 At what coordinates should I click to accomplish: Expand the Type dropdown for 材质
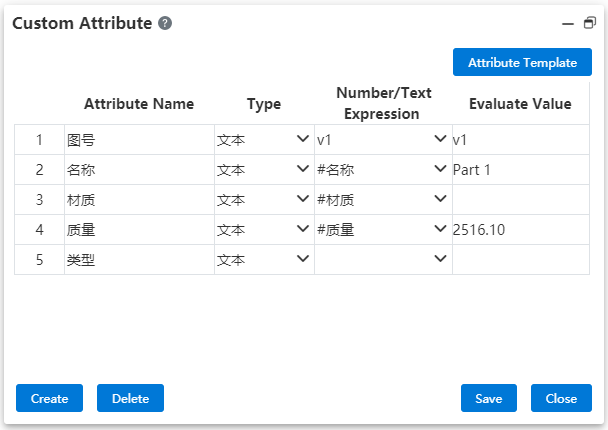coord(302,199)
